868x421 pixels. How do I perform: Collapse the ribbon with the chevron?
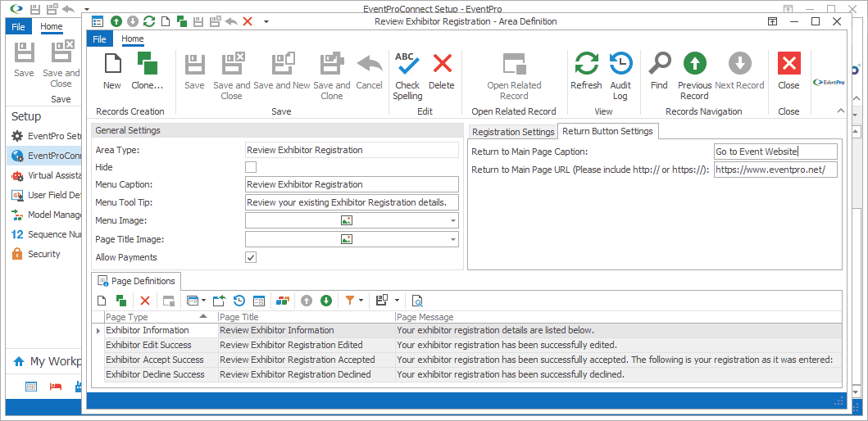coord(840,111)
